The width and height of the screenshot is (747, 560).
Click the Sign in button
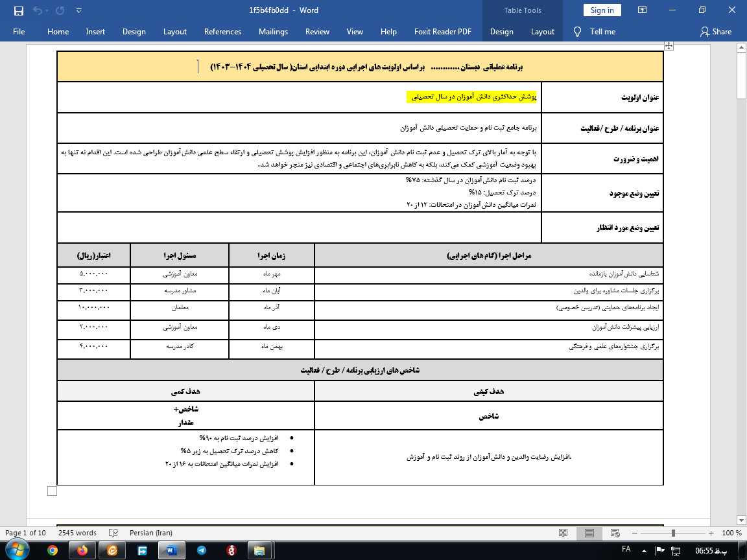[602, 10]
